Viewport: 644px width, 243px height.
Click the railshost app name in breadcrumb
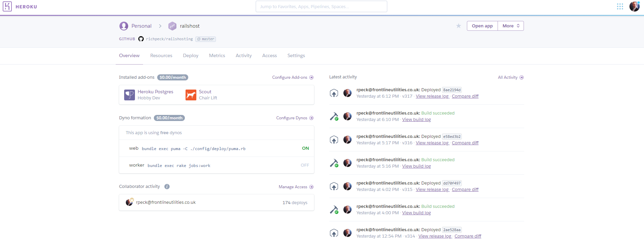click(x=190, y=26)
